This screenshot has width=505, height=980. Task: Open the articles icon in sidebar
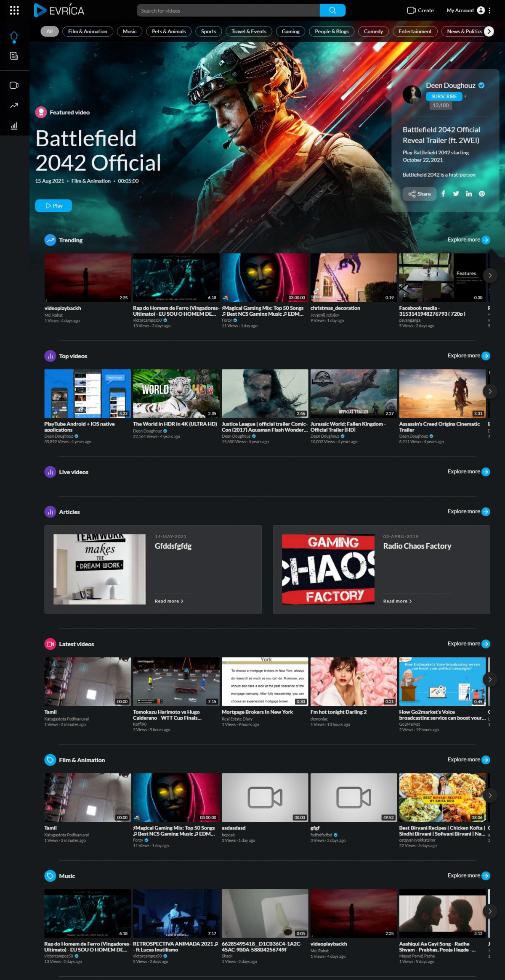click(14, 56)
